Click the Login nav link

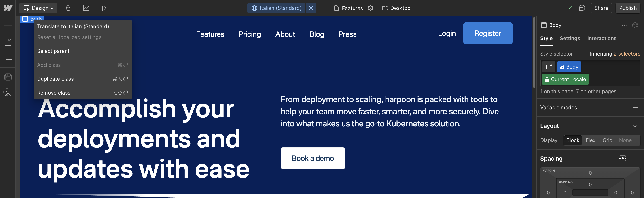[447, 33]
